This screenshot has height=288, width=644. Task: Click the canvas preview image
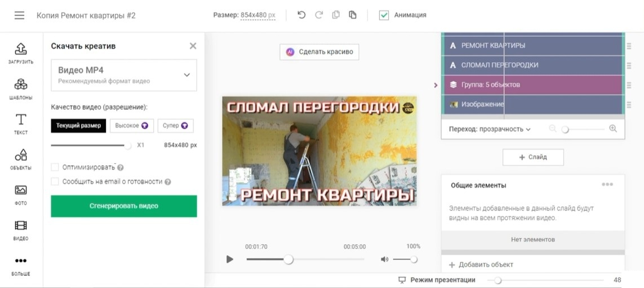(319, 151)
